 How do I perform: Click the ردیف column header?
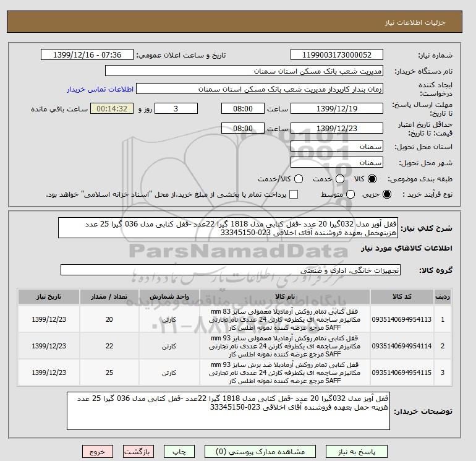coord(443,296)
